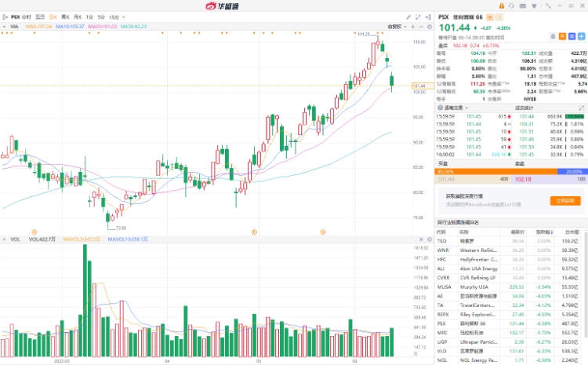The width and height of the screenshot is (588, 365).
Task: Select the Murphy USA row
Action: [x=510, y=287]
